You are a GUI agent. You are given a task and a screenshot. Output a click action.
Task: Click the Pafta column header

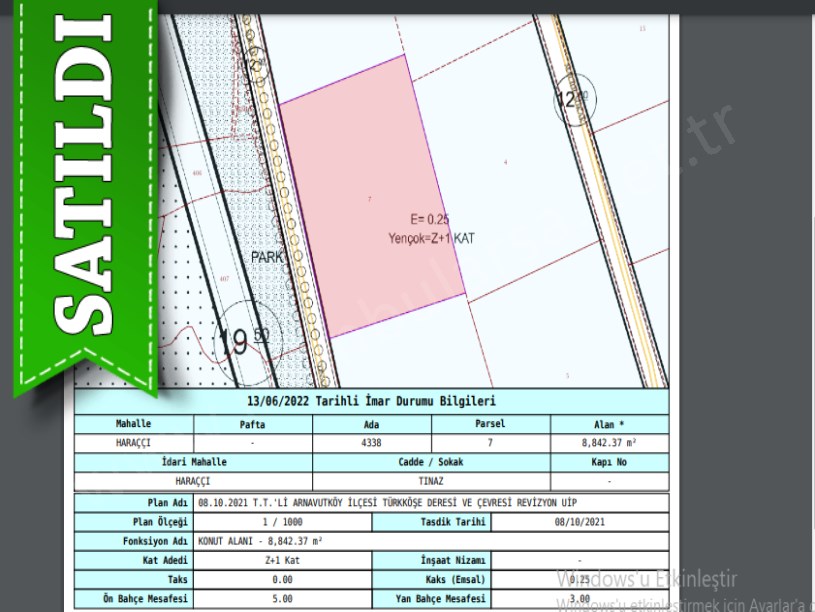pos(253,424)
